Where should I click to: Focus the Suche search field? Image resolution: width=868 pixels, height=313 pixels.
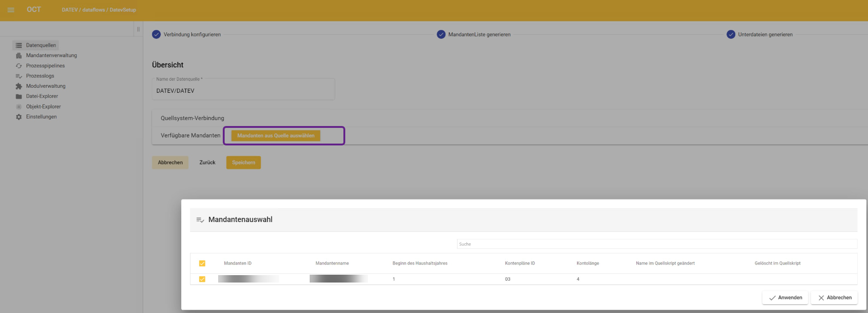pos(656,244)
